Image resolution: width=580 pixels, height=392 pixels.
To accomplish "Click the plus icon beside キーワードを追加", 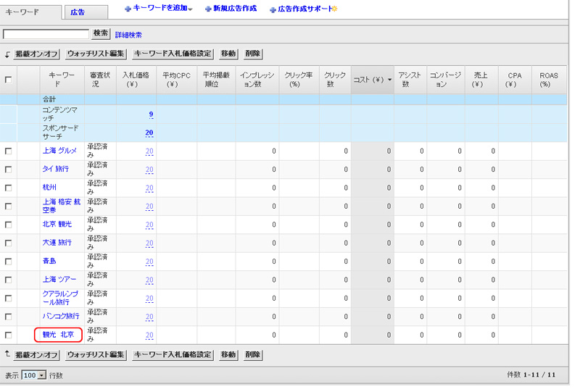I will pos(128,9).
